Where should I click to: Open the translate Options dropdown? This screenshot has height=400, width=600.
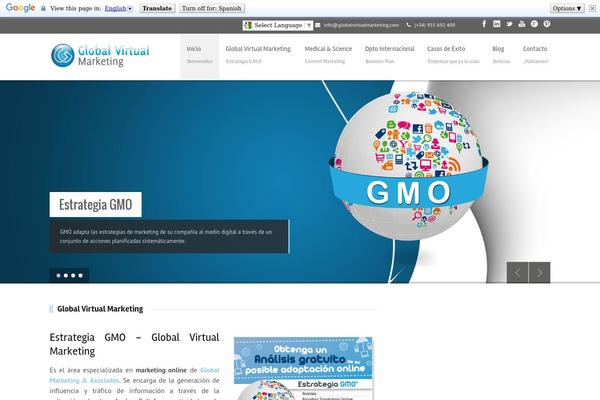(567, 8)
